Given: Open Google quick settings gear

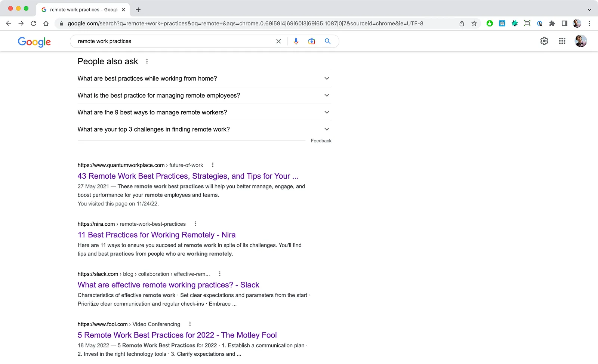Looking at the screenshot, I should point(544,41).
